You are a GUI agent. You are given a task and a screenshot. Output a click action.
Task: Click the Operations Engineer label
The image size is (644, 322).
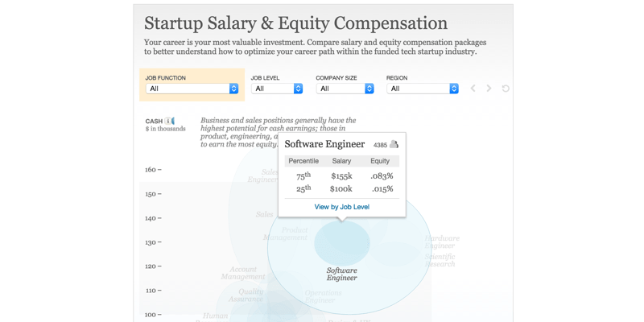pyautogui.click(x=322, y=296)
